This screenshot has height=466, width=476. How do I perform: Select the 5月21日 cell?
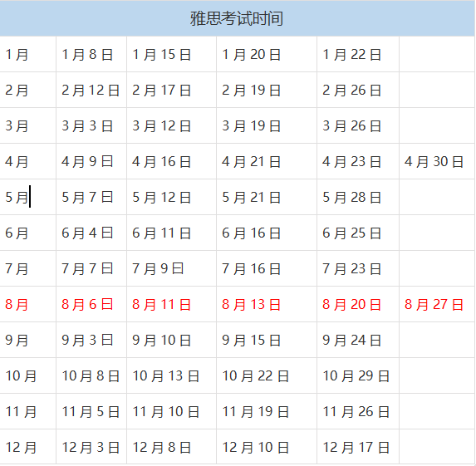[x=267, y=198]
